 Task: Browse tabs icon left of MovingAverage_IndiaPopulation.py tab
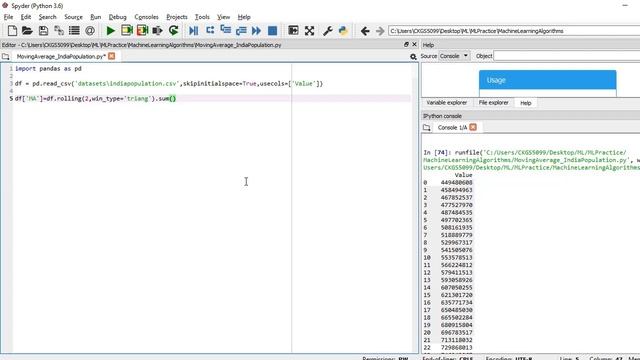tap(5, 56)
